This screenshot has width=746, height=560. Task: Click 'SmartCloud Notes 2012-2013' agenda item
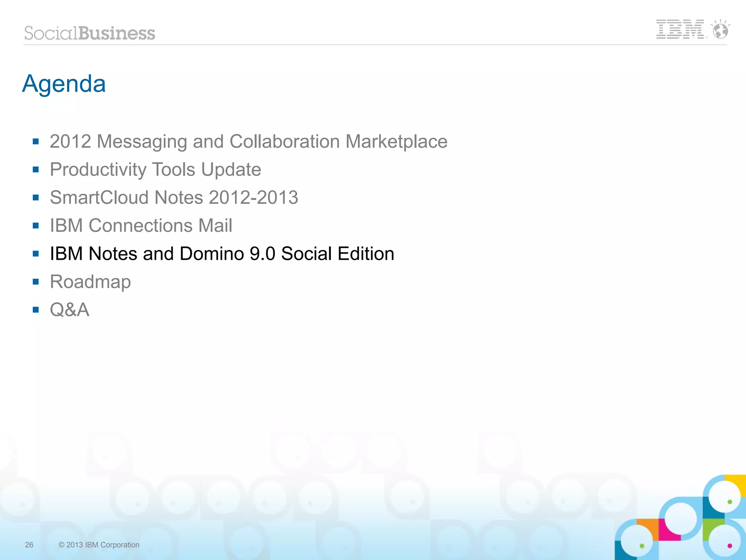(x=174, y=197)
